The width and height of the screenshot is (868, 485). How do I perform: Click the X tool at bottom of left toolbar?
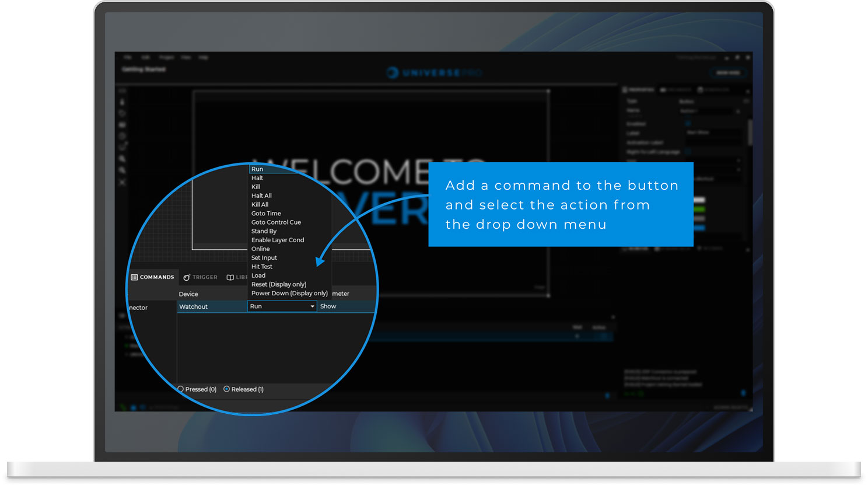click(x=123, y=182)
